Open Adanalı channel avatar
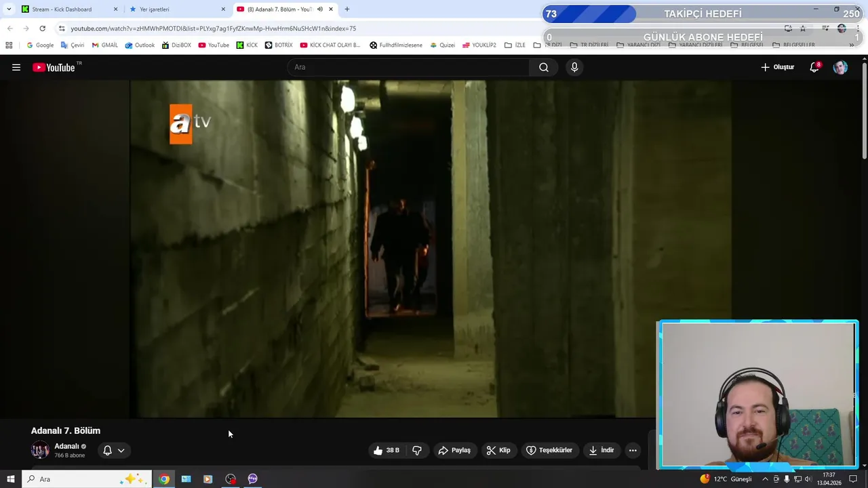 (40, 450)
